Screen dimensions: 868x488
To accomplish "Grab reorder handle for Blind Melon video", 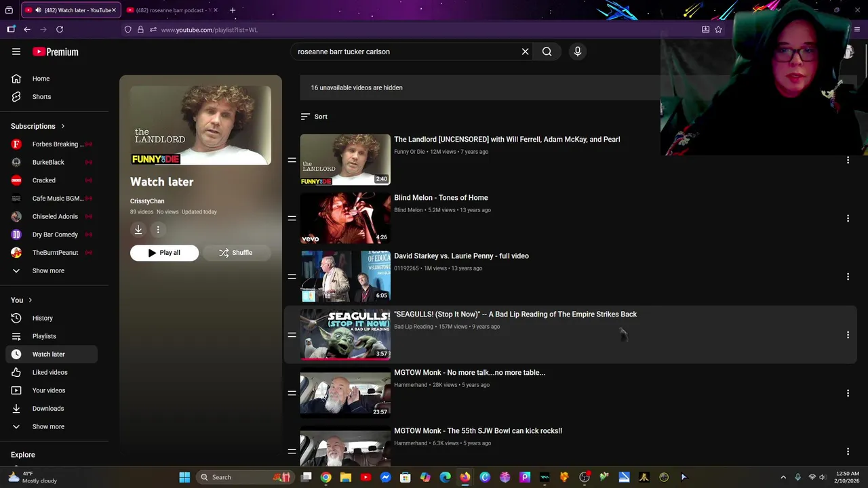I will (292, 218).
